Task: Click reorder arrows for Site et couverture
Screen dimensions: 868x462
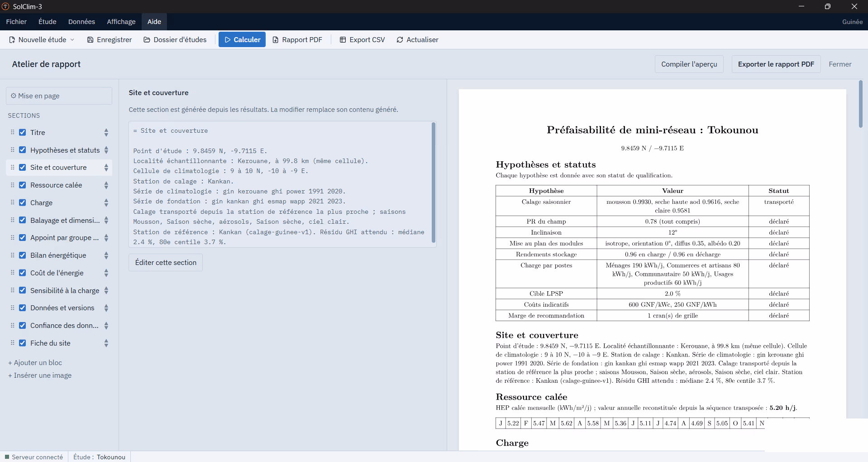Action: tap(106, 168)
